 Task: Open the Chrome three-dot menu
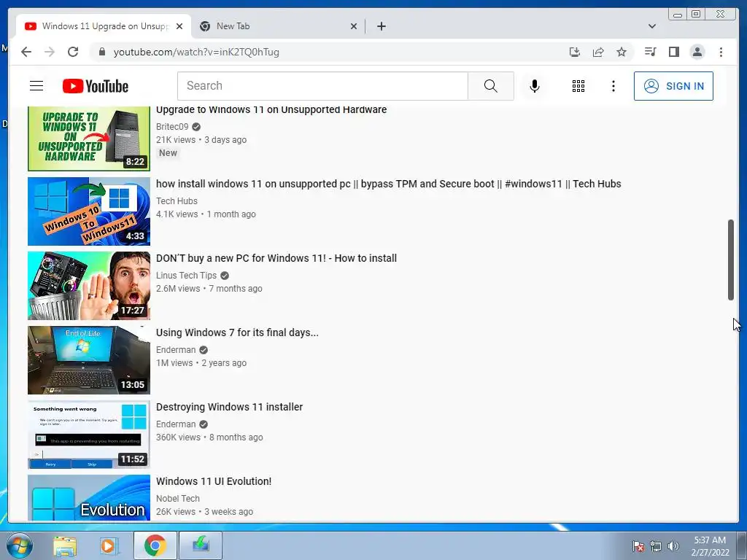point(721,52)
